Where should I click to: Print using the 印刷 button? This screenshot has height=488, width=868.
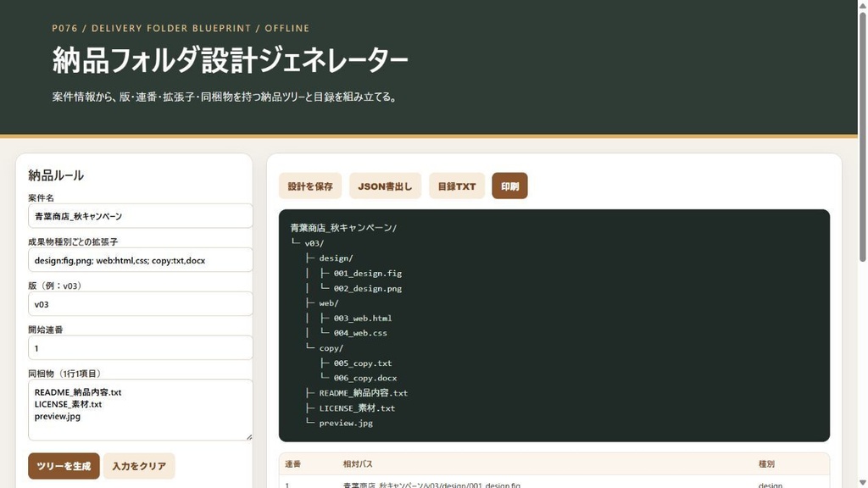(x=509, y=186)
